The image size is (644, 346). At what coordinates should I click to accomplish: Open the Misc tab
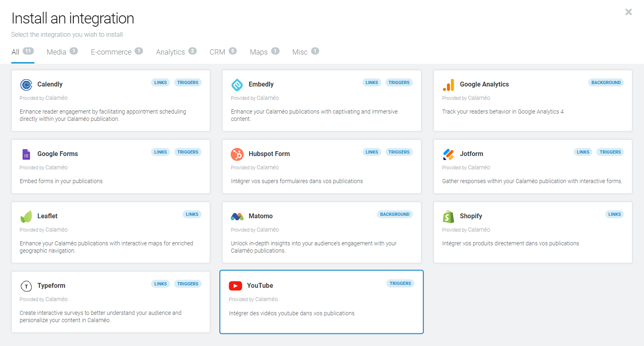coord(305,52)
